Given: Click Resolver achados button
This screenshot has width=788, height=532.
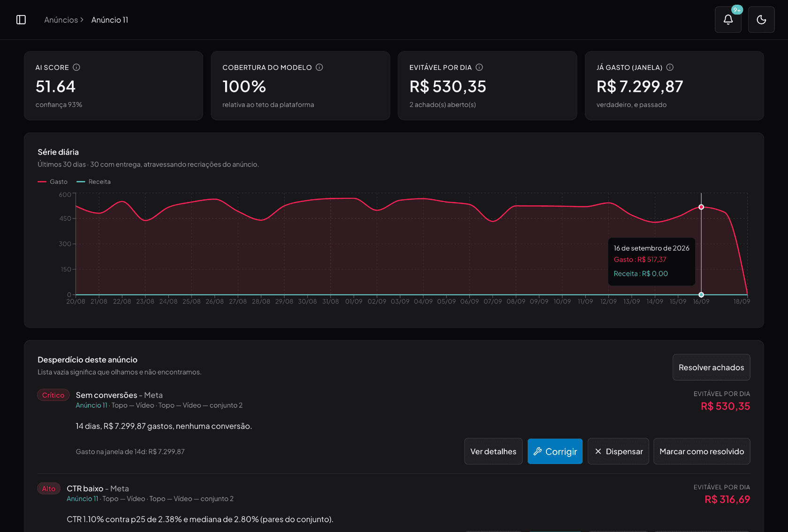Looking at the screenshot, I should click(711, 367).
